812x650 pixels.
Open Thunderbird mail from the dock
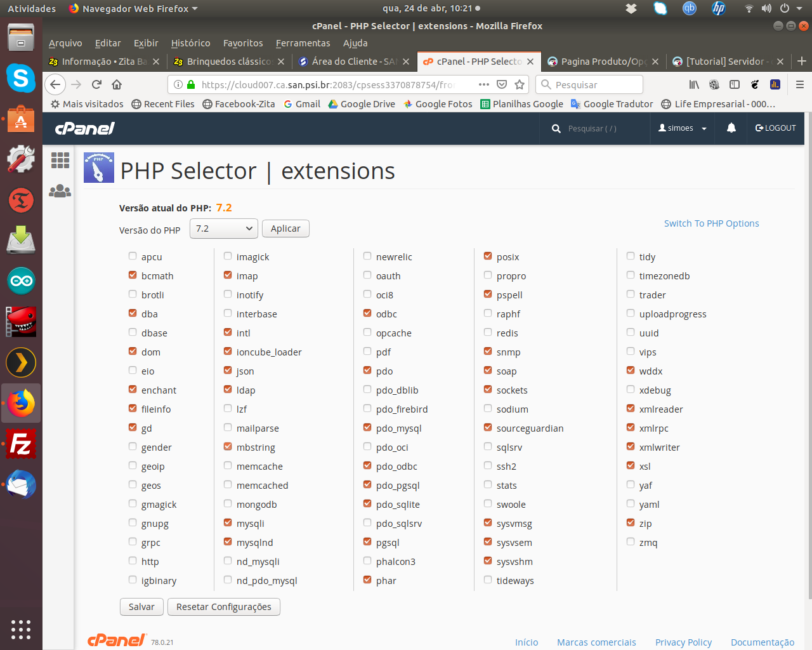(x=21, y=484)
